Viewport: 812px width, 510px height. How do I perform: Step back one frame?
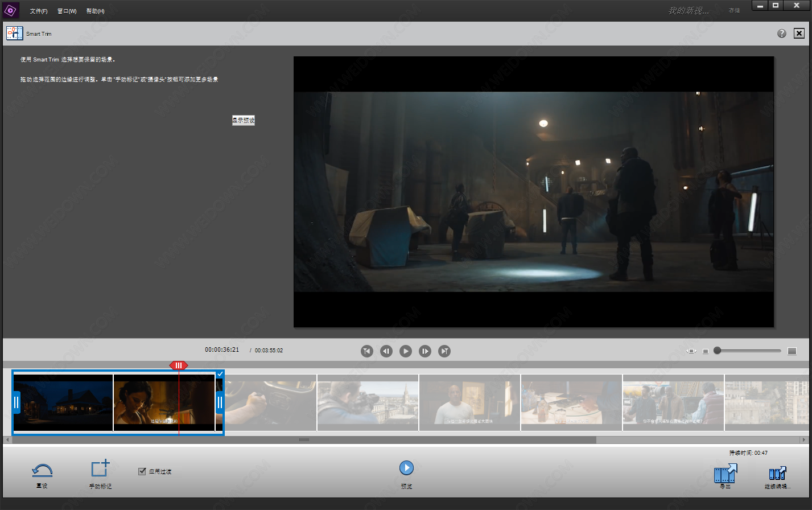pos(386,351)
